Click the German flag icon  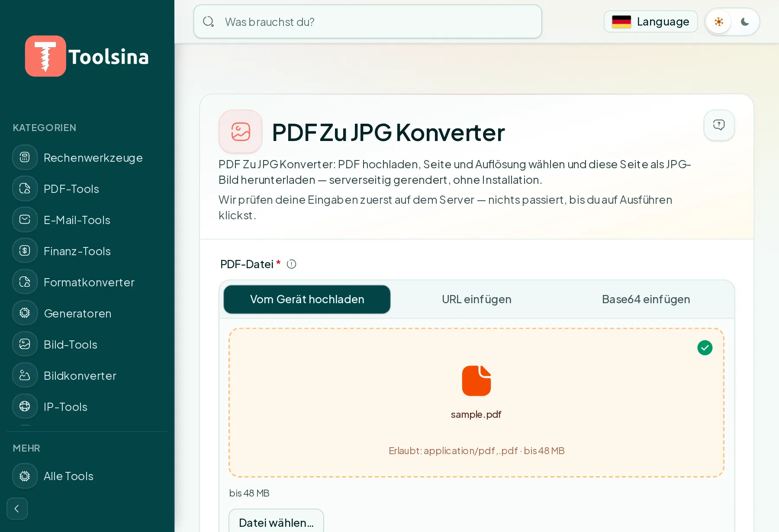tap(621, 22)
